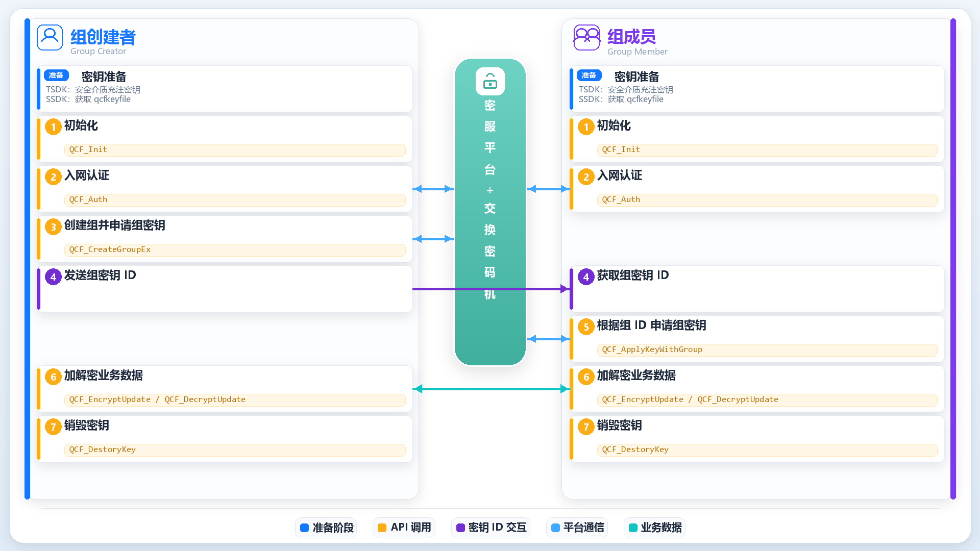This screenshot has width=980, height=551.
Task: Click step 6 circle in the Group Creator column
Action: [53, 377]
